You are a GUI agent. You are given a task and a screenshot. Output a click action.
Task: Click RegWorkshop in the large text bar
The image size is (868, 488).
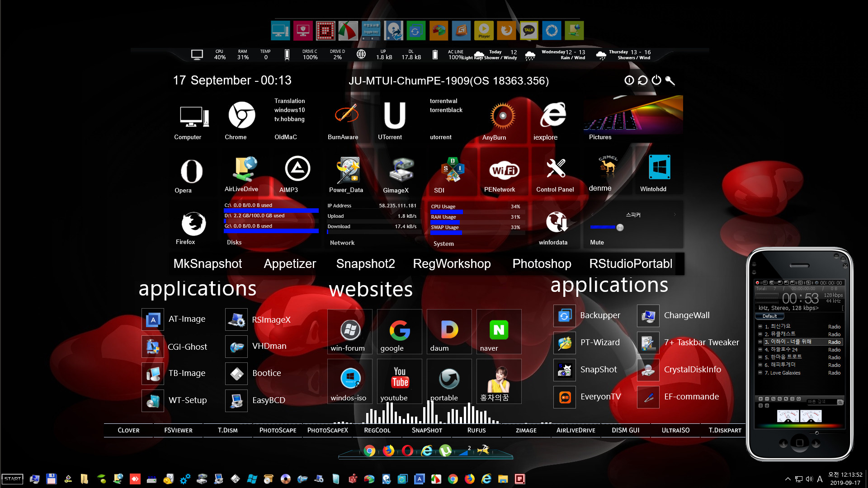point(452,264)
